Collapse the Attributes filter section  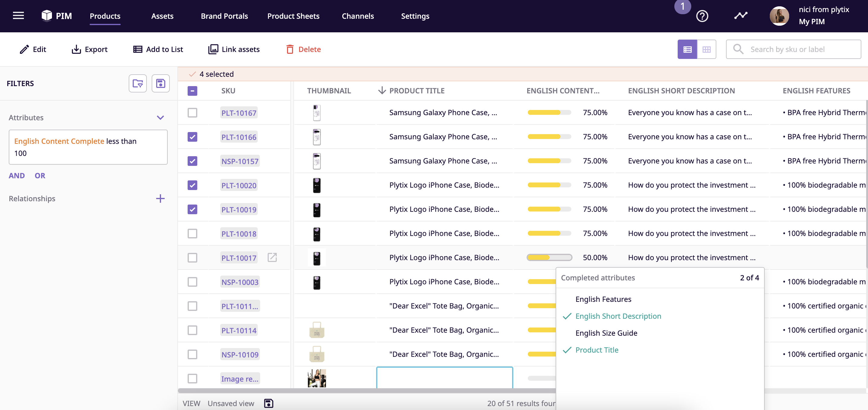pos(160,117)
